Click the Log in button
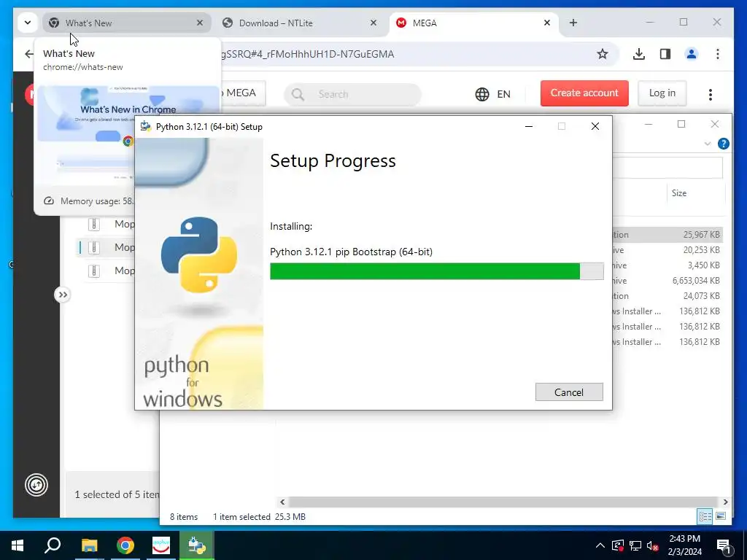The width and height of the screenshot is (747, 560). tap(662, 93)
